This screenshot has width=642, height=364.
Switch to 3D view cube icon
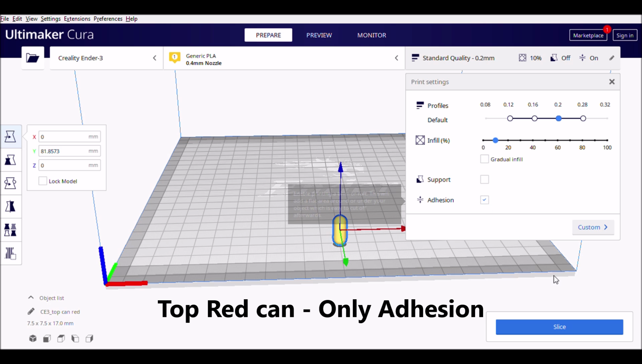pyautogui.click(x=33, y=339)
